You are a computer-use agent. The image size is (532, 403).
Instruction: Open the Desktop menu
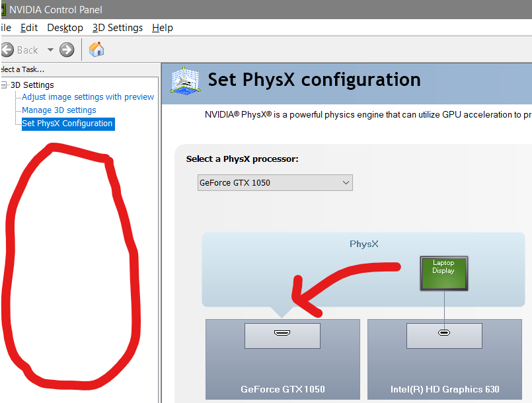click(65, 28)
